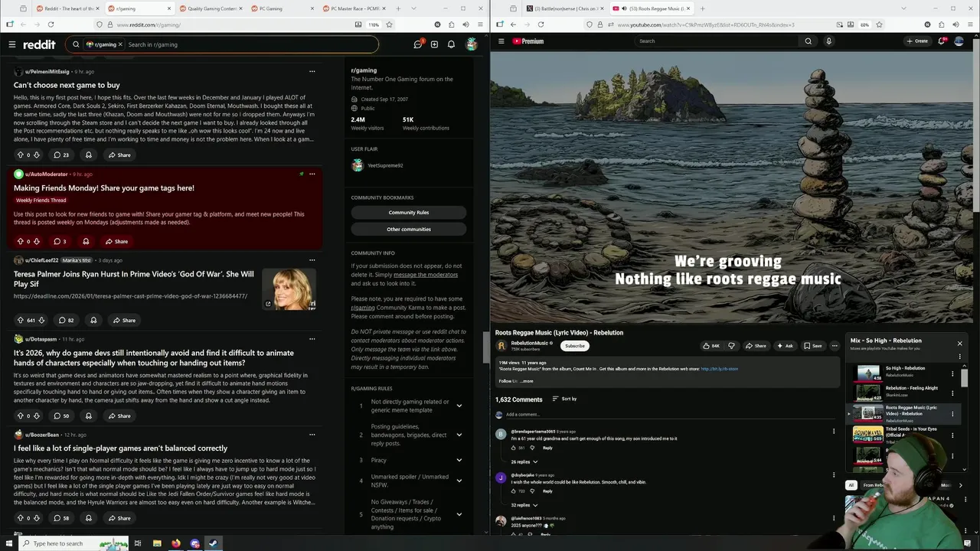980x551 pixels.
Task: Open the bit.ly rb-store link
Action: 719,369
